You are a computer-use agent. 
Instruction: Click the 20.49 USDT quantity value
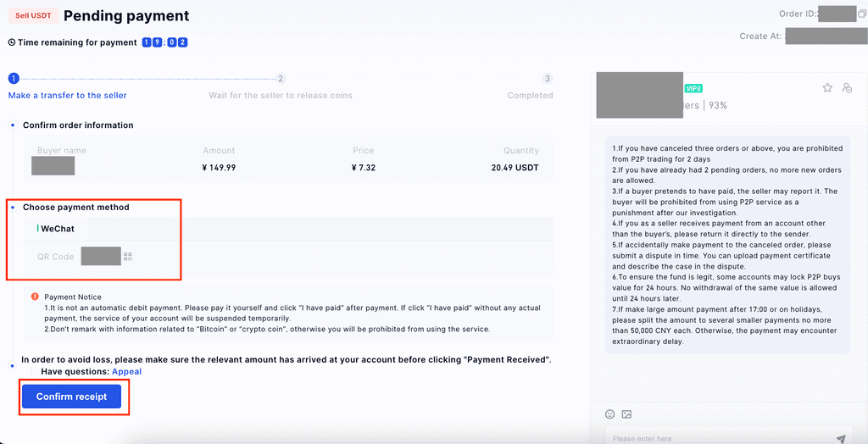(x=515, y=168)
